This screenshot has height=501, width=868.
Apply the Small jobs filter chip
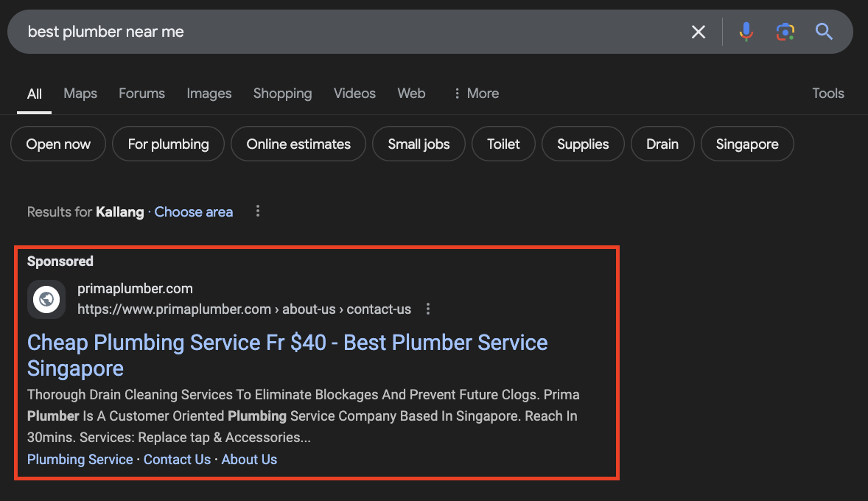tap(419, 144)
